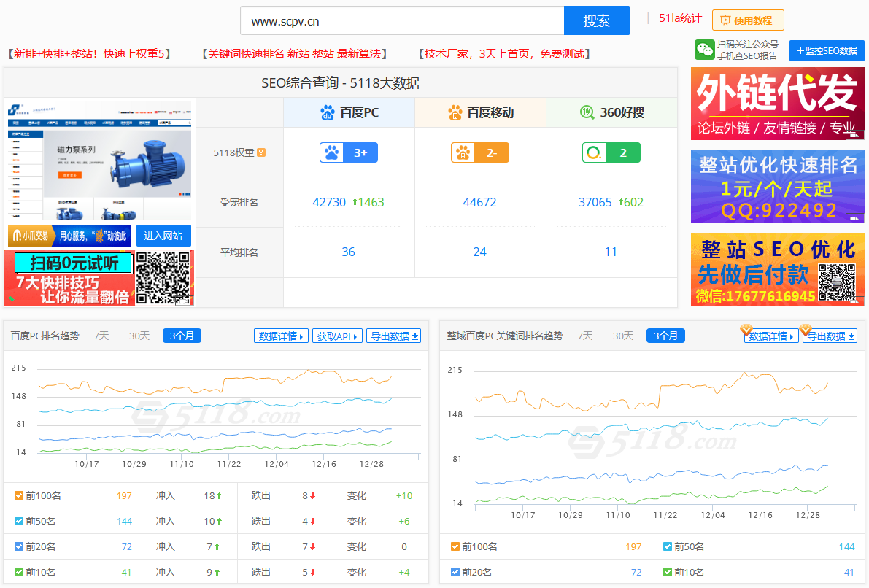Click 前50名 count 144 in left table

(124, 521)
